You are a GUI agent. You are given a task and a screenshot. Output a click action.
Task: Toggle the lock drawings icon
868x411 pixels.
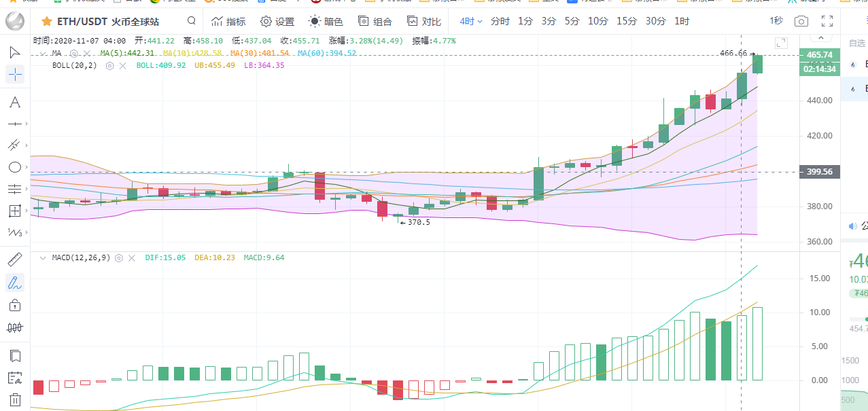coord(15,305)
